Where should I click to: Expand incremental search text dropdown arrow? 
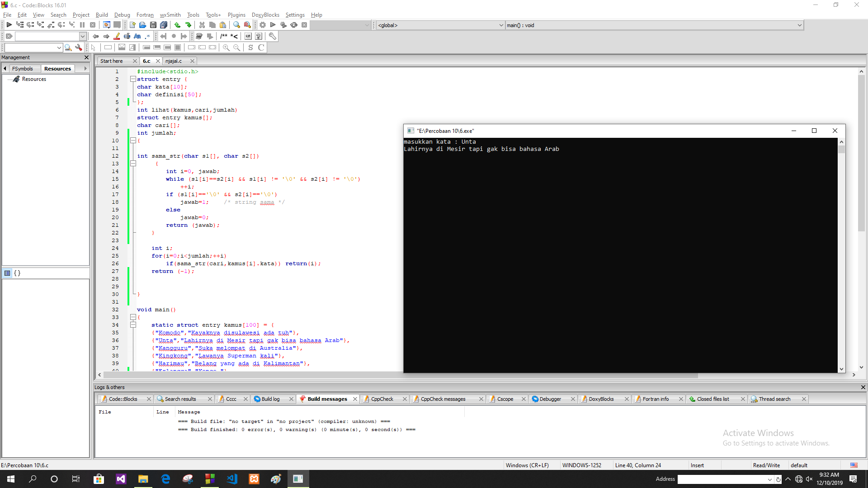[x=83, y=37]
